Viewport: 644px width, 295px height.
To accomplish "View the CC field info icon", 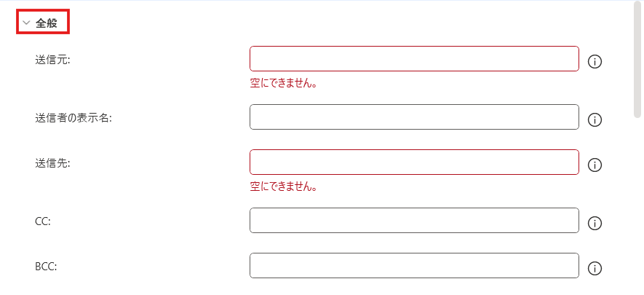I will (595, 224).
